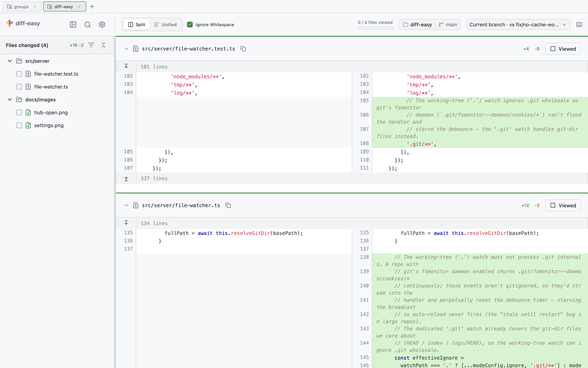Close the groups tab
Image resolution: width=588 pixels, height=368 pixels.
pos(35,7)
